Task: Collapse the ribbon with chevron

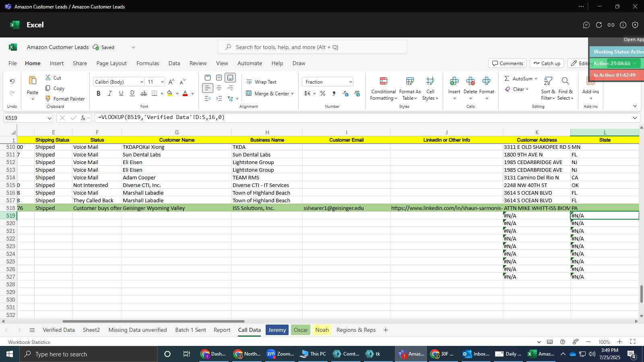Action: 635,106
